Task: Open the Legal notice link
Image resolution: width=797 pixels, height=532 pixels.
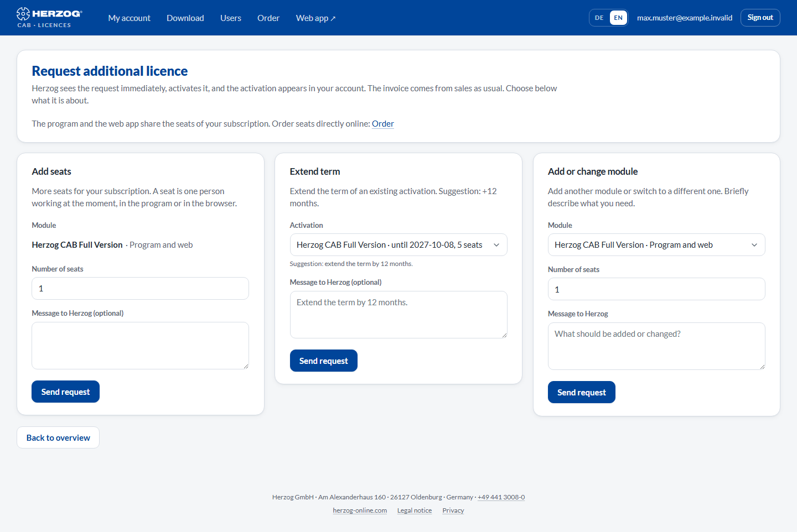Action: (415, 510)
